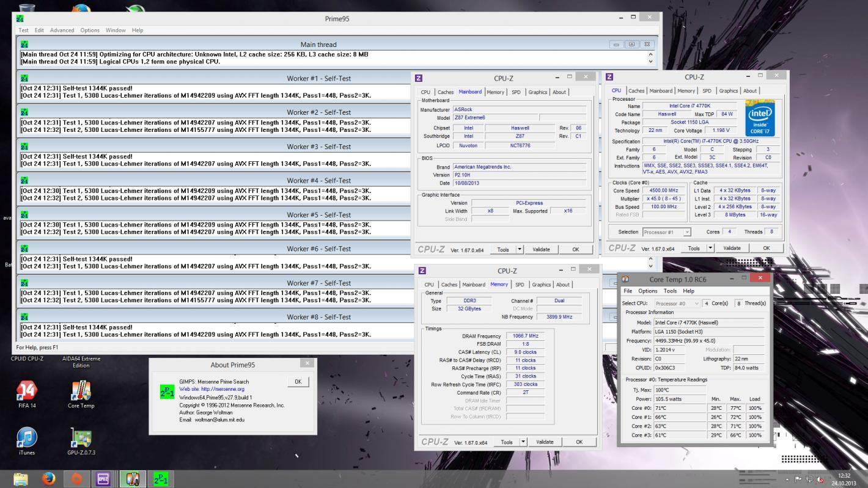Expand Tools dropdown arrow in CPU-Z Mainboard window

click(x=520, y=249)
